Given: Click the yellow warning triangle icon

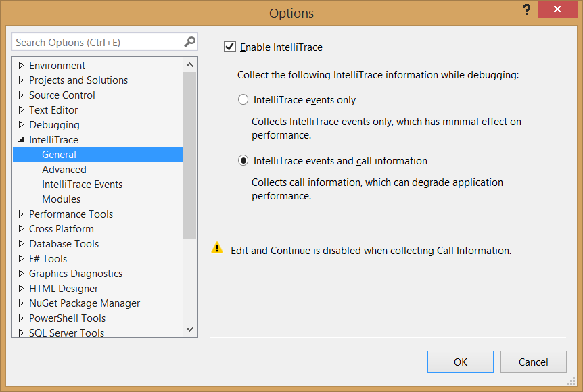Looking at the screenshot, I should pos(217,248).
